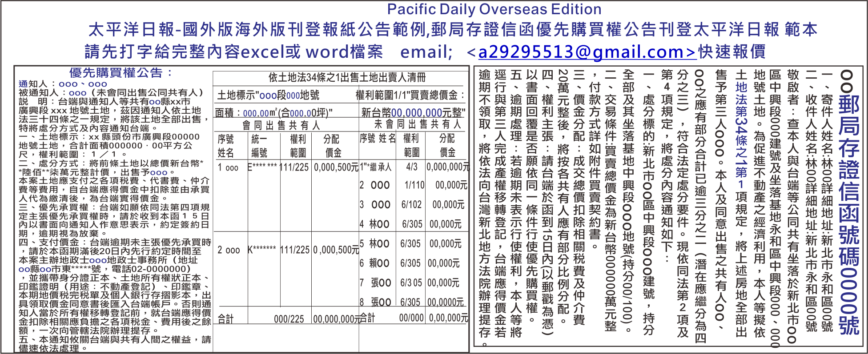
Task: Click the "6/102" share cell
Action: (x=411, y=204)
